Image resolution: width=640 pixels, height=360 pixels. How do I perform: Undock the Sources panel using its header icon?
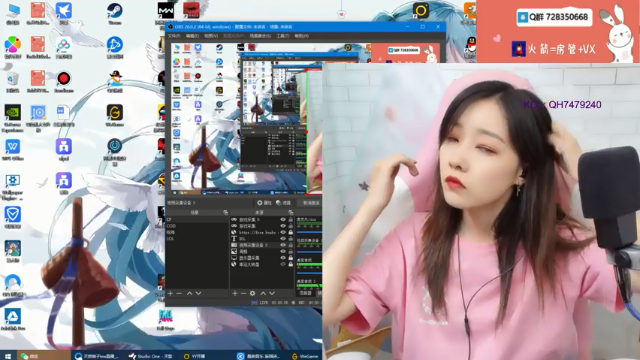click(291, 213)
